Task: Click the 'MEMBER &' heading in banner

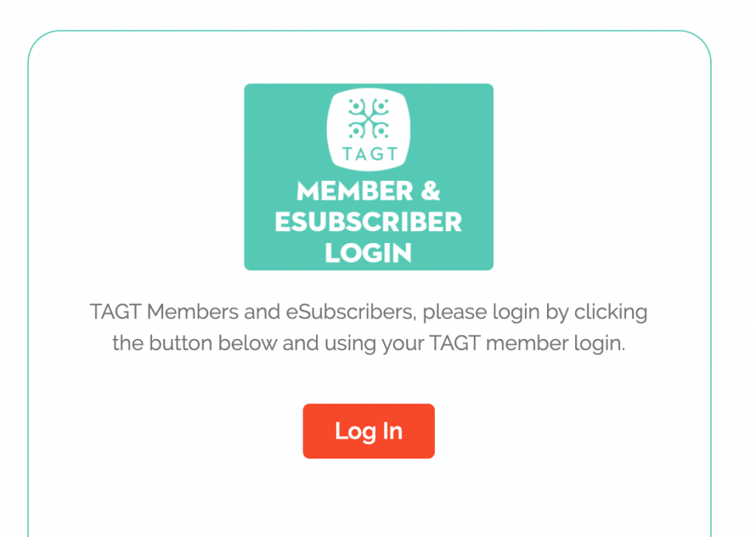Action: pyautogui.click(x=368, y=191)
